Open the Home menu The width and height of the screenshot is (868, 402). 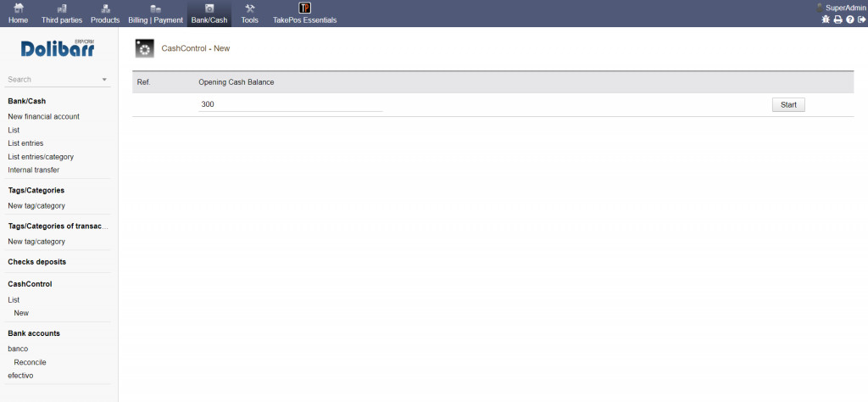pyautogui.click(x=19, y=14)
